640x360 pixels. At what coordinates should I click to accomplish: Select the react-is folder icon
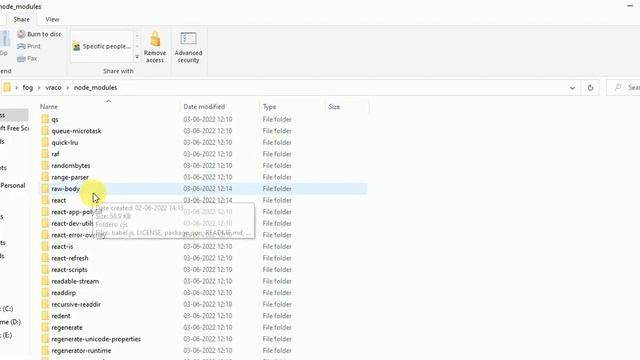pos(45,247)
